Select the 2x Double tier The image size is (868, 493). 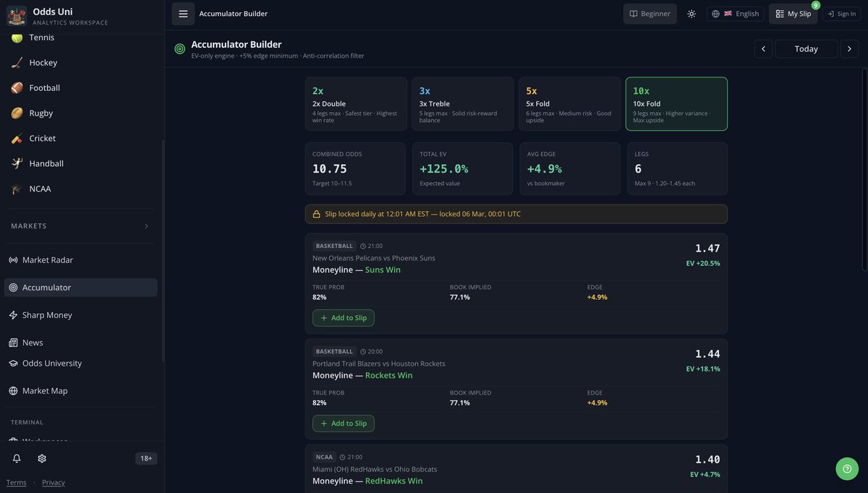tap(356, 104)
